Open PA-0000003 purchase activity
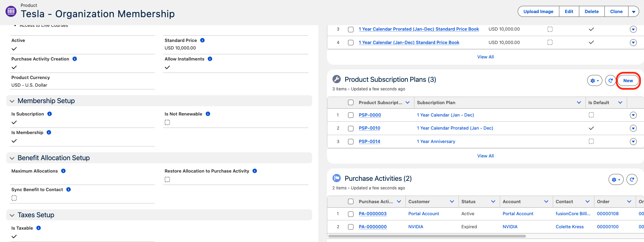 (x=373, y=214)
